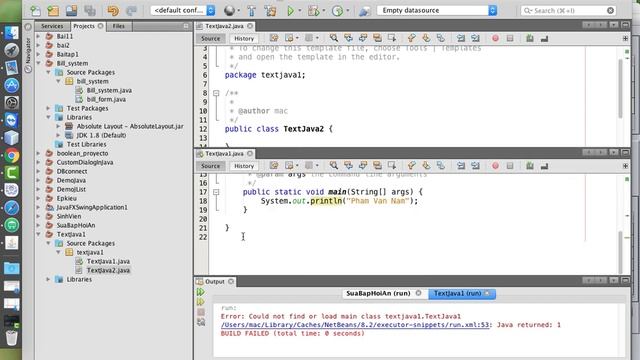This screenshot has height=360, width=640.
Task: Open the default config dropdown
Action: (183, 11)
